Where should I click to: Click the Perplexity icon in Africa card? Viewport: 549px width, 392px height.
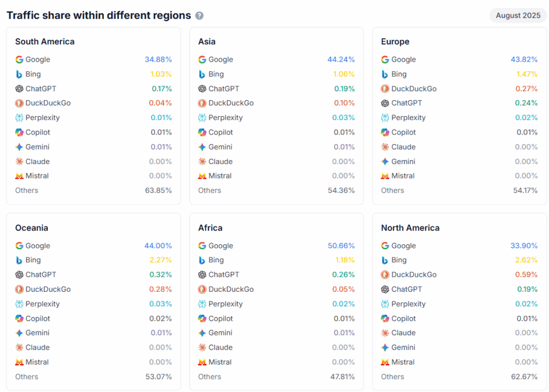pos(202,304)
